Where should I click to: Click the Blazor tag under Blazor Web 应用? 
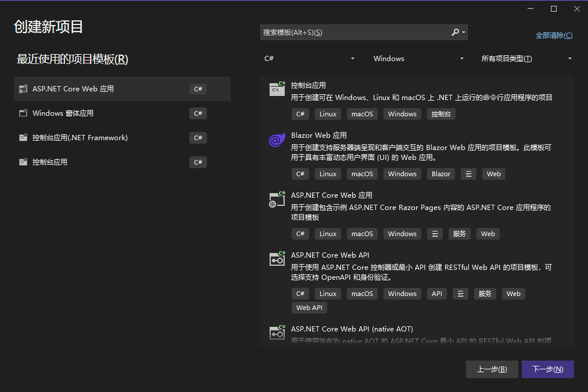[440, 174]
